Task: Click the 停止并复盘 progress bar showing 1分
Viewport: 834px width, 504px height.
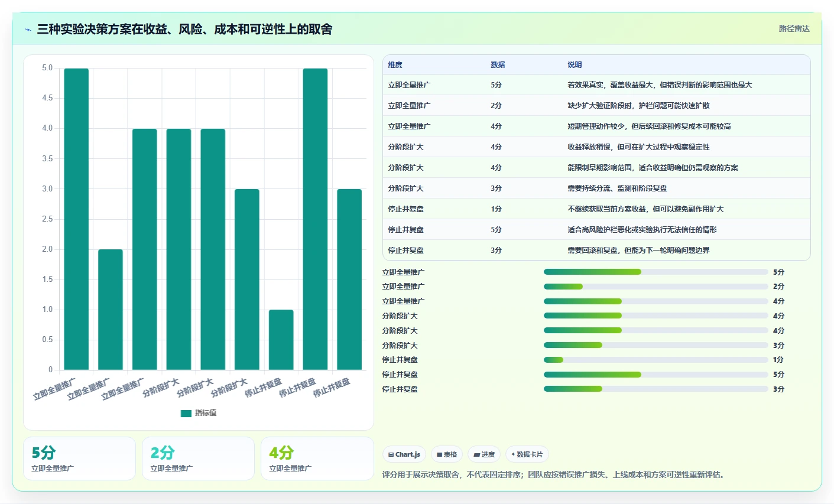Action: coord(655,360)
